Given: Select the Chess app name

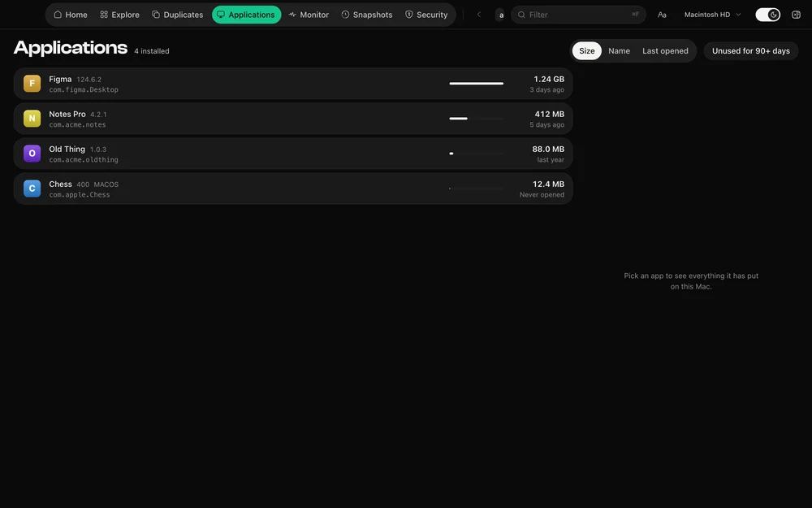Looking at the screenshot, I should pos(60,184).
